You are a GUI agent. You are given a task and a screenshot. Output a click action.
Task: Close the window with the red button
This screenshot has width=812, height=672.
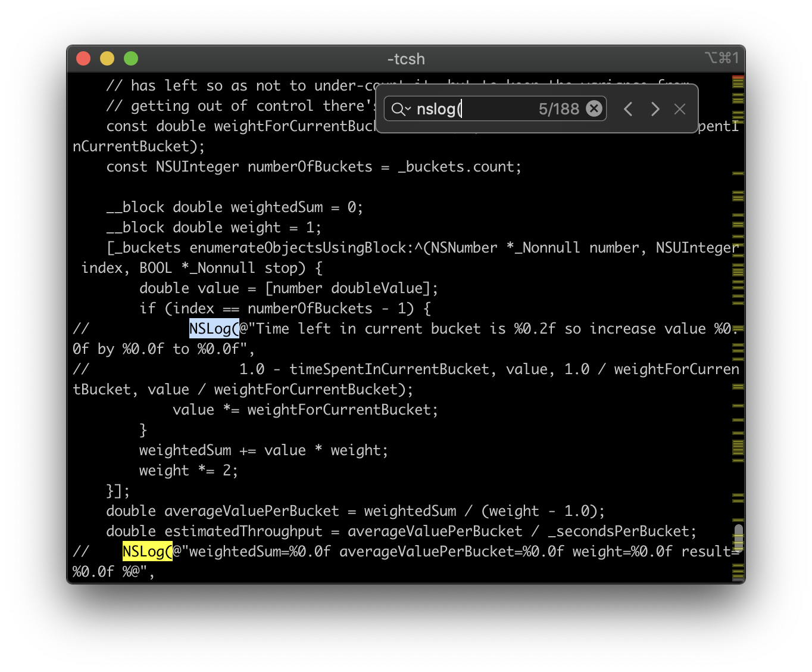click(84, 58)
